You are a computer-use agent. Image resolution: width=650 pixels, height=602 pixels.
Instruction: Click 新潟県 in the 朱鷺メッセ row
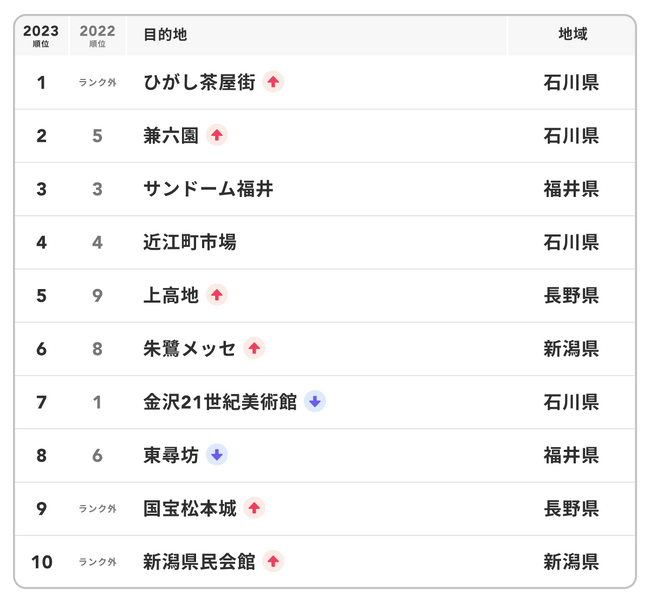click(x=571, y=348)
